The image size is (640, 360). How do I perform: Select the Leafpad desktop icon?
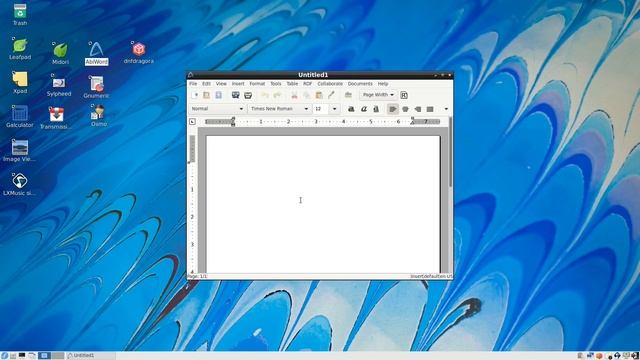(x=20, y=49)
